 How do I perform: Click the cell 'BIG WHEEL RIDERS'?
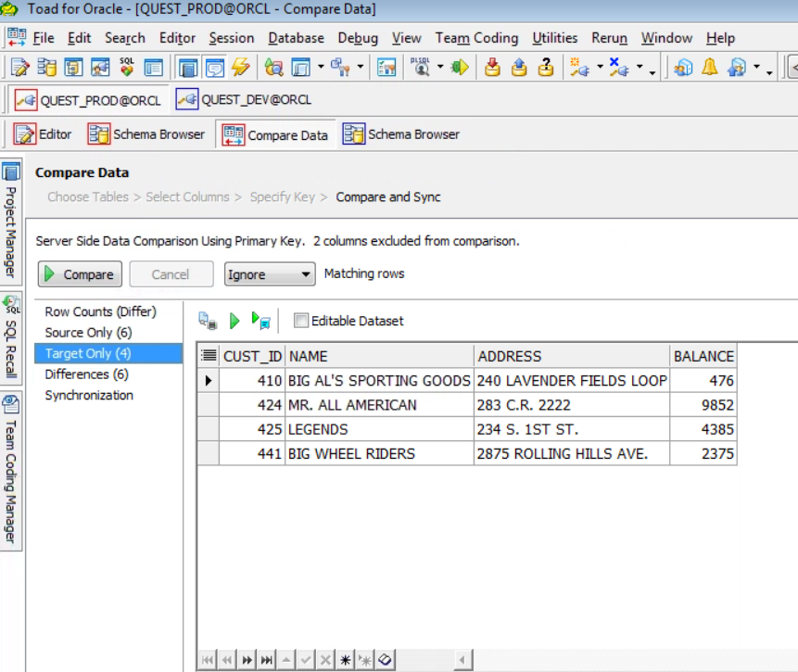click(380, 453)
